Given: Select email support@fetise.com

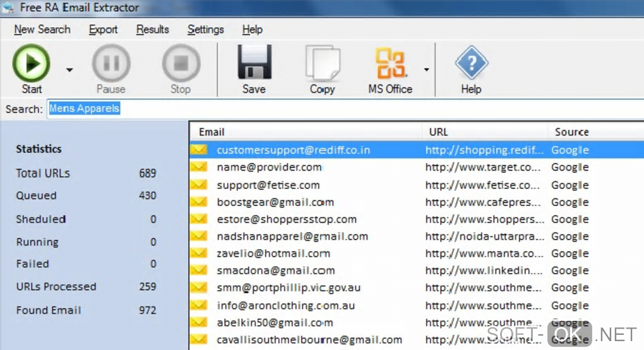Looking at the screenshot, I should pos(268,185).
